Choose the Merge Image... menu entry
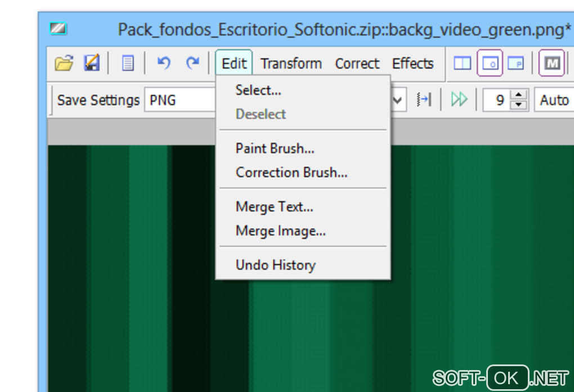 303,231
